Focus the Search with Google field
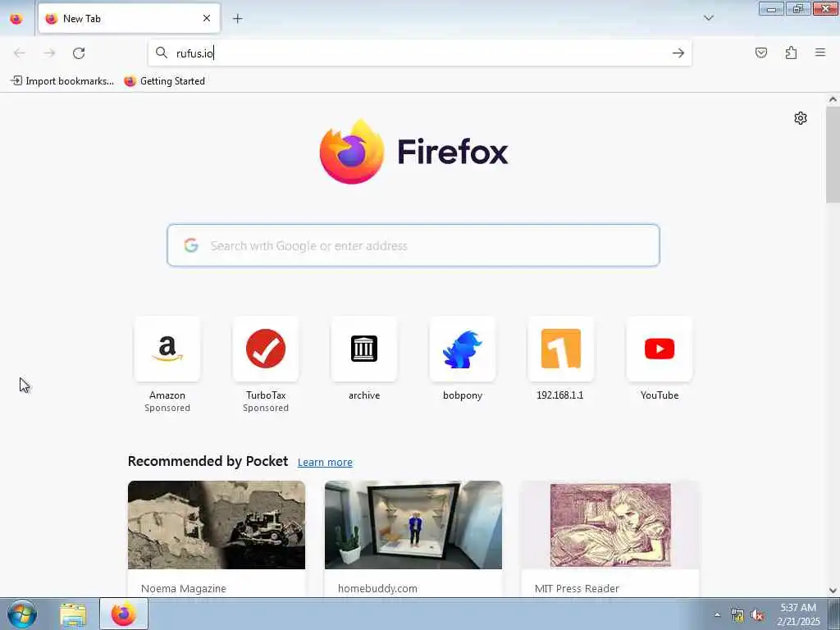The width and height of the screenshot is (840, 630). click(x=413, y=245)
